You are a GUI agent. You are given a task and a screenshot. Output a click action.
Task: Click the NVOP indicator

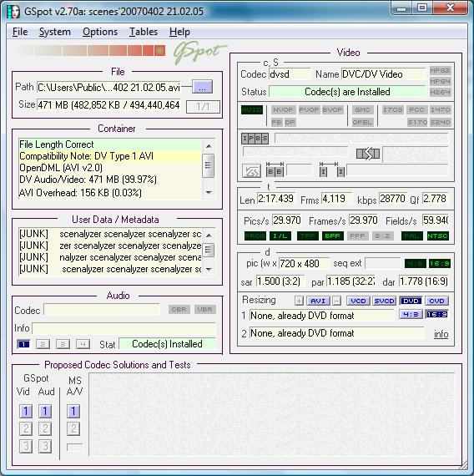pyautogui.click(x=283, y=110)
